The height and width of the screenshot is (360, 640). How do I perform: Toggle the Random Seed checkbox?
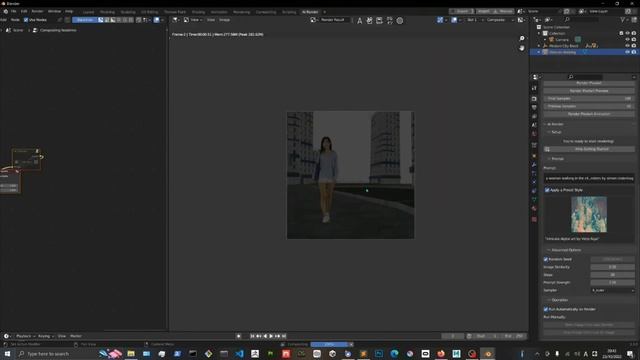pyautogui.click(x=546, y=259)
